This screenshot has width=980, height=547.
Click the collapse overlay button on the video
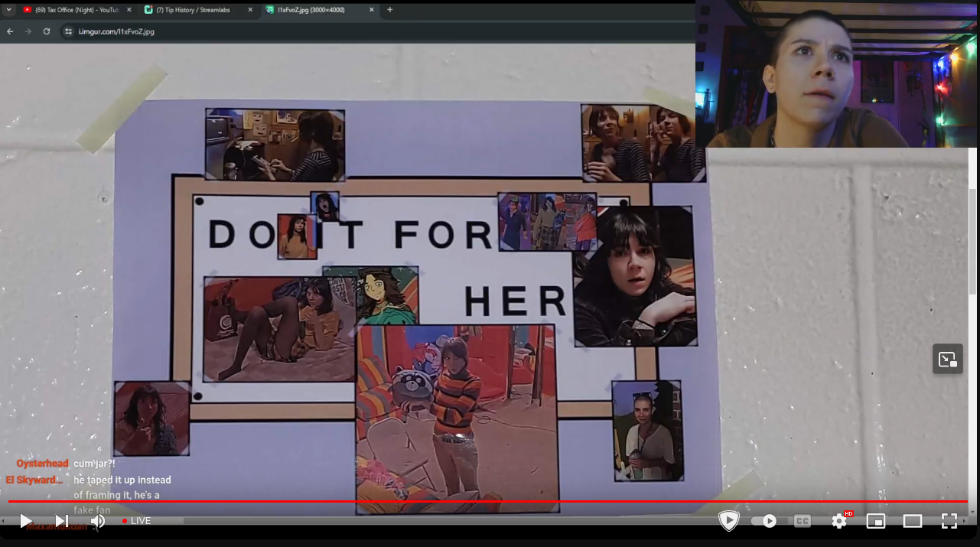point(947,359)
